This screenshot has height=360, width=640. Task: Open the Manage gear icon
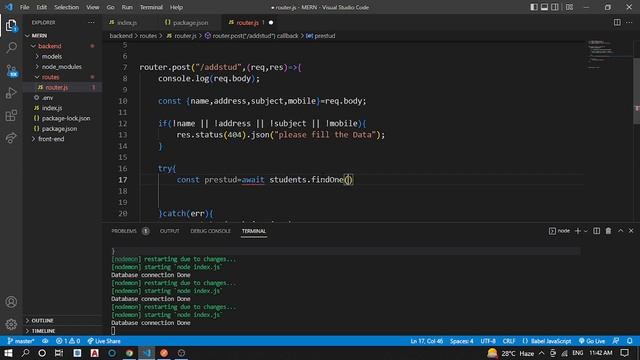coord(11,324)
